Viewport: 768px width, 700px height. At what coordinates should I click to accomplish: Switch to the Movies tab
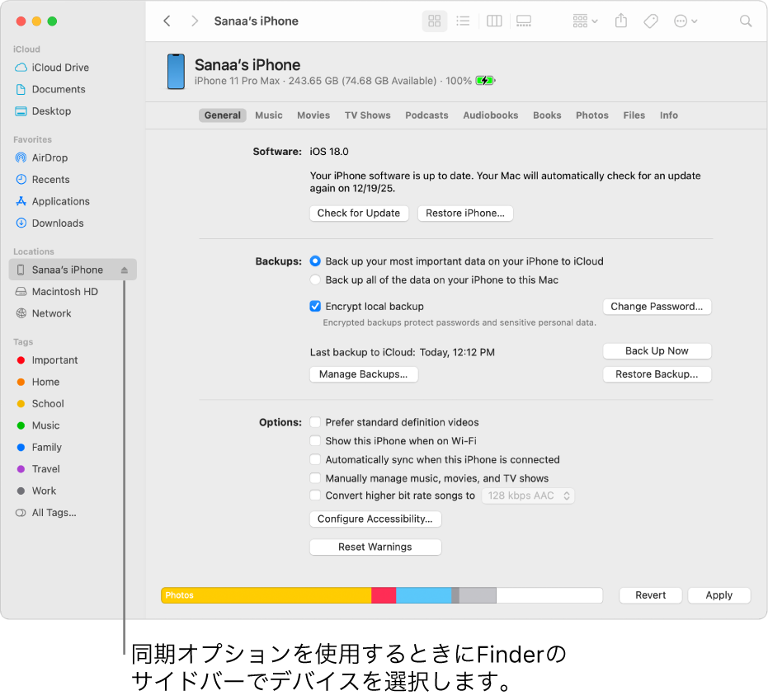point(313,115)
